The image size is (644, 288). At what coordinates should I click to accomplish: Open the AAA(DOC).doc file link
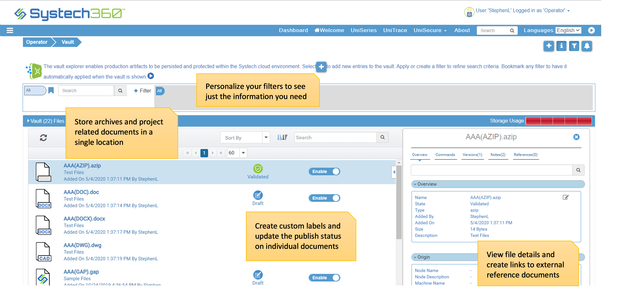tap(81, 192)
